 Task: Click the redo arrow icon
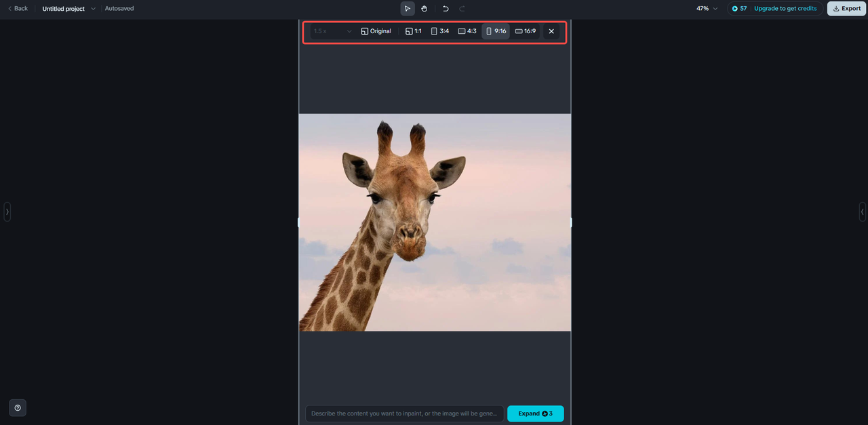click(462, 9)
